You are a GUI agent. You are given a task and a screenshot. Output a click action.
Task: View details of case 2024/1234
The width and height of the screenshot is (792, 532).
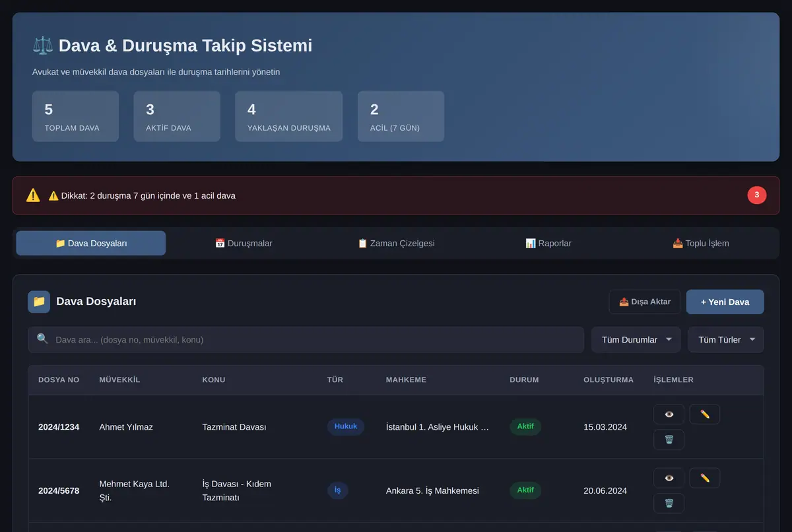(x=669, y=415)
